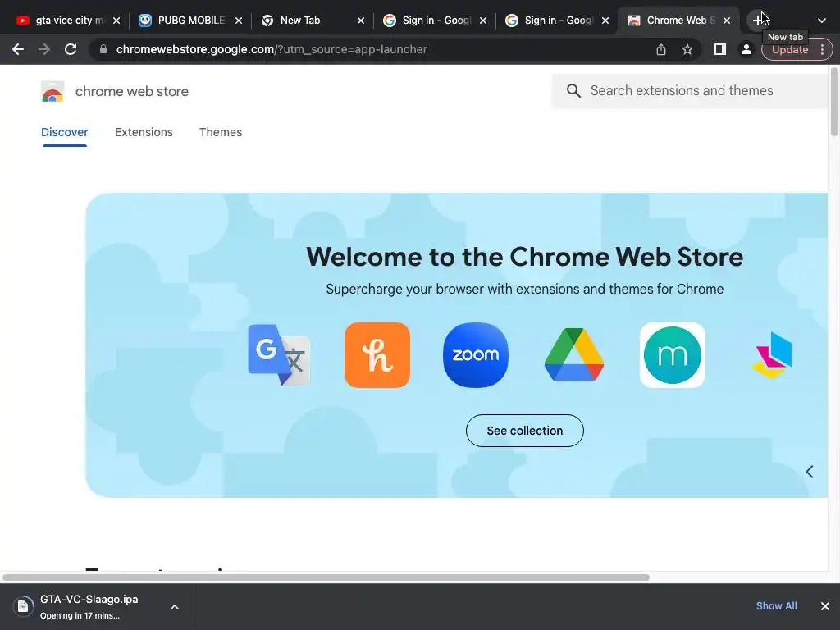Open the profile avatar icon

tap(746, 49)
